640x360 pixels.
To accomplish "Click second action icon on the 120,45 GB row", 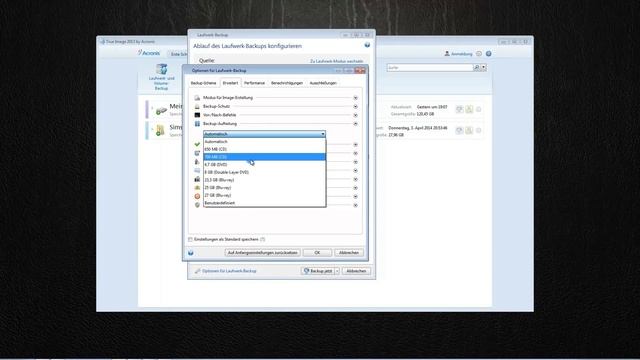I will 469,109.
